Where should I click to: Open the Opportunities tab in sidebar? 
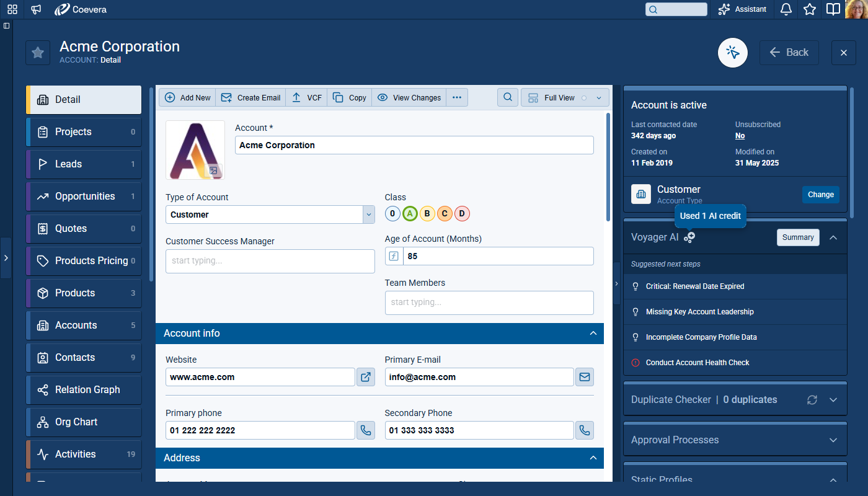[x=84, y=197]
